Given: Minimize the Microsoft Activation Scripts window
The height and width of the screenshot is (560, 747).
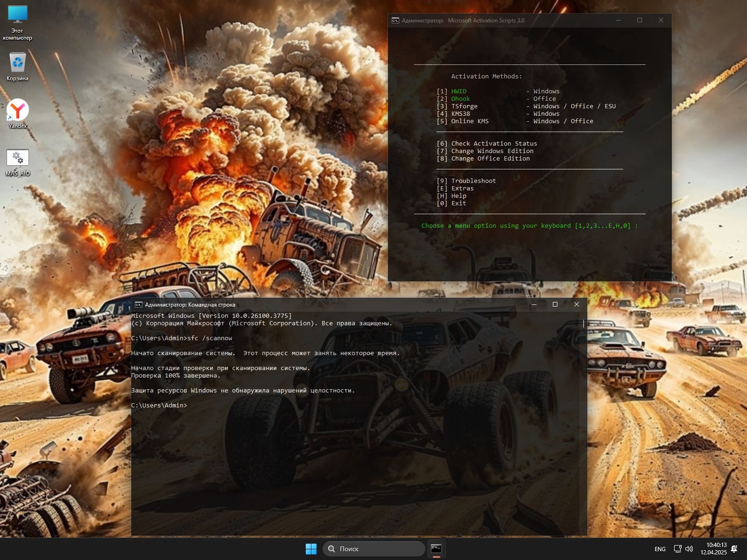Looking at the screenshot, I should click(x=619, y=21).
